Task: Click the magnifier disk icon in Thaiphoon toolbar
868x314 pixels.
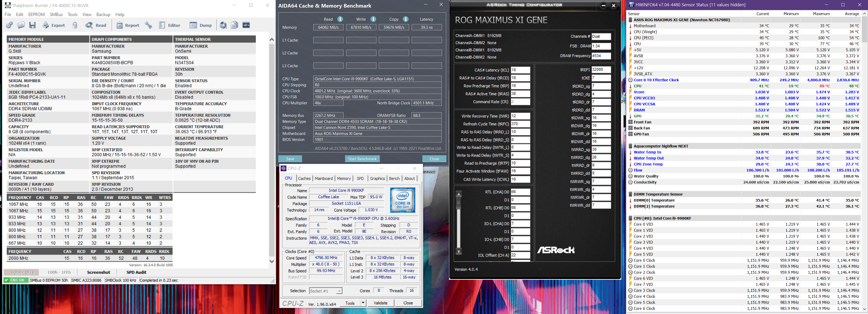Action: [x=223, y=25]
